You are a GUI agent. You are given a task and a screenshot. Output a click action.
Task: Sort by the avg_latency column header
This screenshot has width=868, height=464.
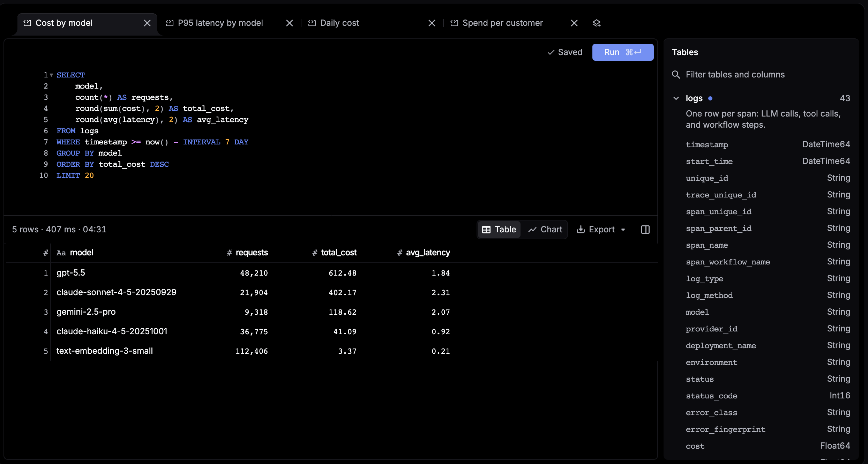[424, 253]
